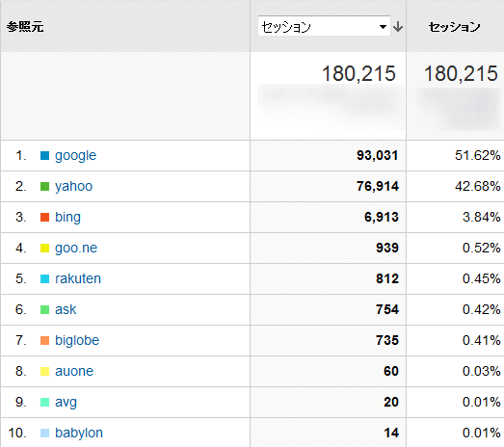Open the avg source link

(66, 403)
